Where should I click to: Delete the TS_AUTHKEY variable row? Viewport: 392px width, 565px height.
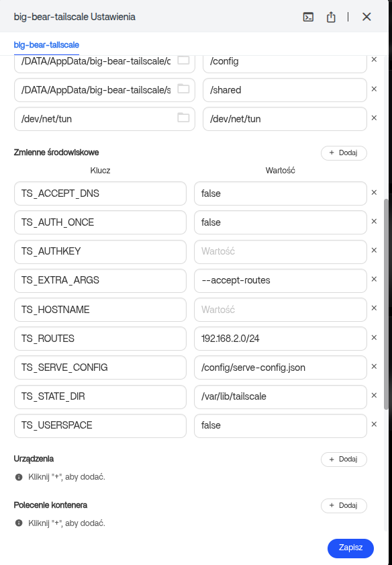[374, 250]
